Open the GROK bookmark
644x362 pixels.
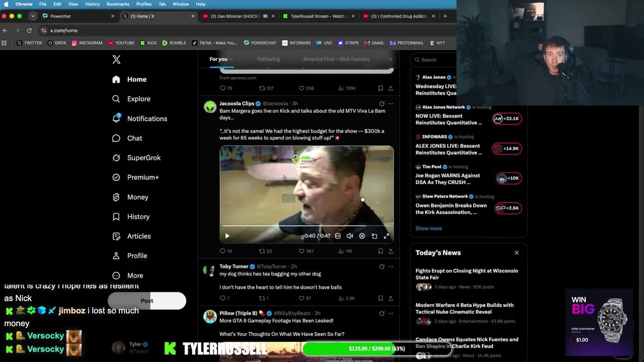point(57,43)
